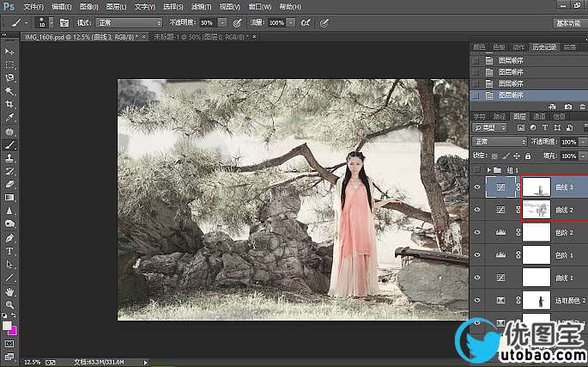The width and height of the screenshot is (588, 367).
Task: Toggle lock transparent pixels
Action: pyautogui.click(x=495, y=156)
